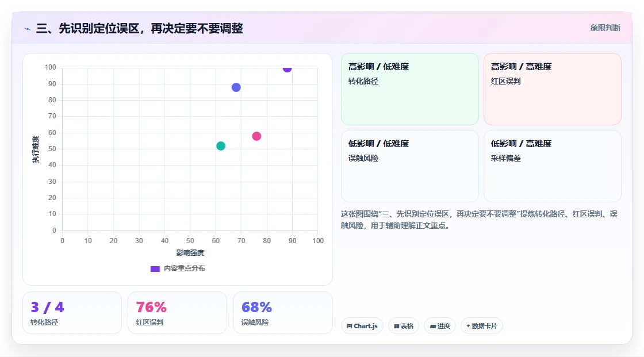
Task: Click the icon inside the Chart.js chip
Action: tap(350, 326)
